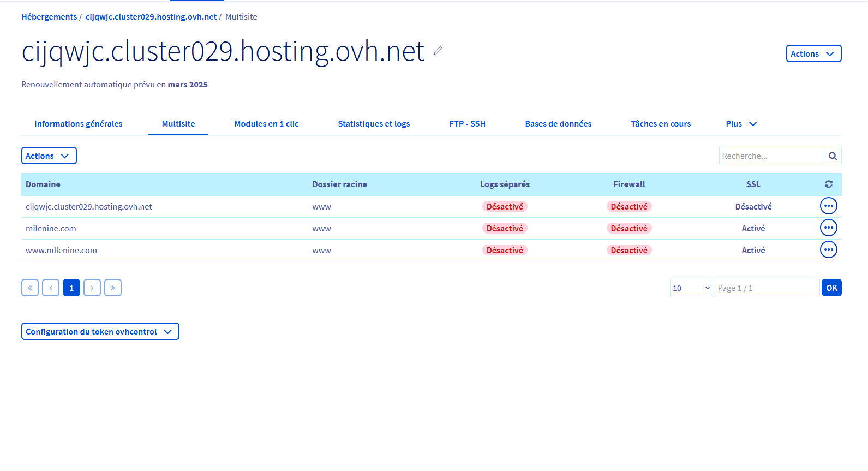Click the pencil edit icon beside hosting name

(438, 51)
